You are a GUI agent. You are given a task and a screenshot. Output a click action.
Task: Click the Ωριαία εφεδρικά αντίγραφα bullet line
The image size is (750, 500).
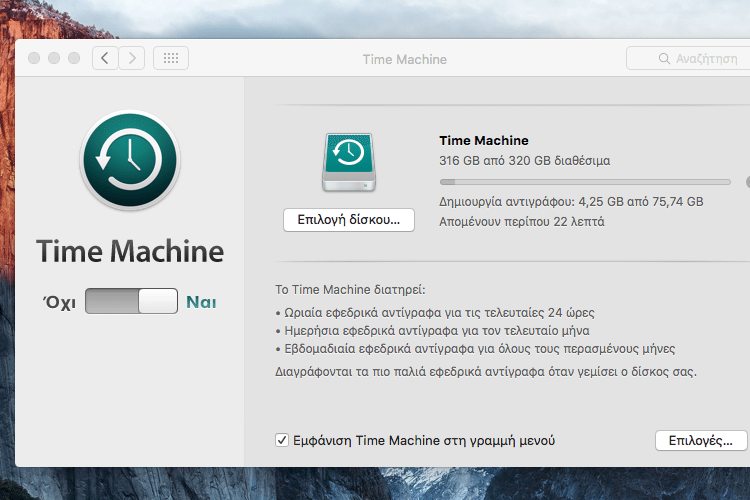pos(435,313)
